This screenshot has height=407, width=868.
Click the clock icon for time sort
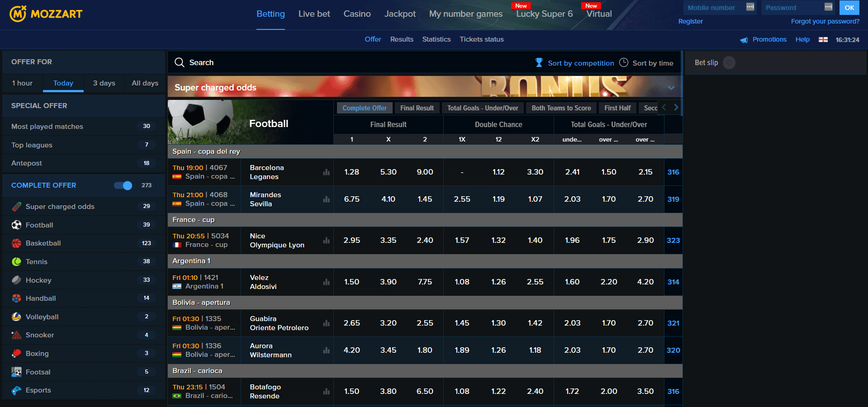(x=624, y=62)
